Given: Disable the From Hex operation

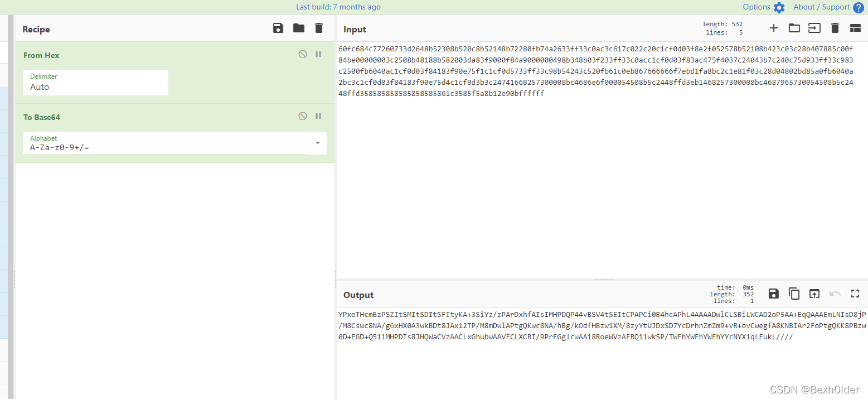Looking at the screenshot, I should point(303,54).
